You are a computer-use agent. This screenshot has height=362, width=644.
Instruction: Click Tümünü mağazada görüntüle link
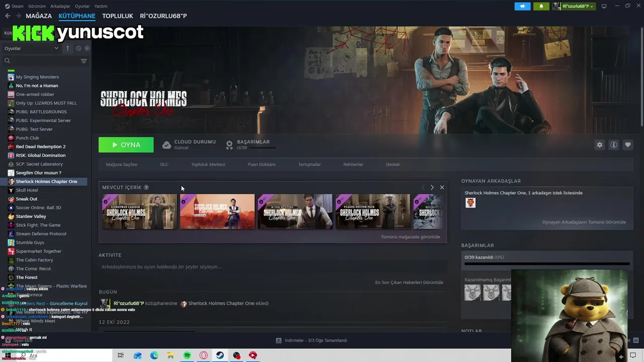[411, 237]
